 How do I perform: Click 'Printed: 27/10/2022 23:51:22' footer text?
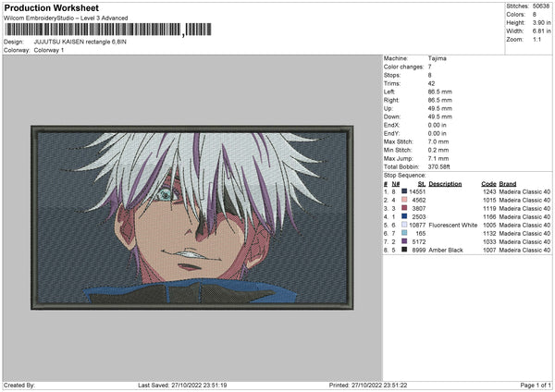click(368, 385)
